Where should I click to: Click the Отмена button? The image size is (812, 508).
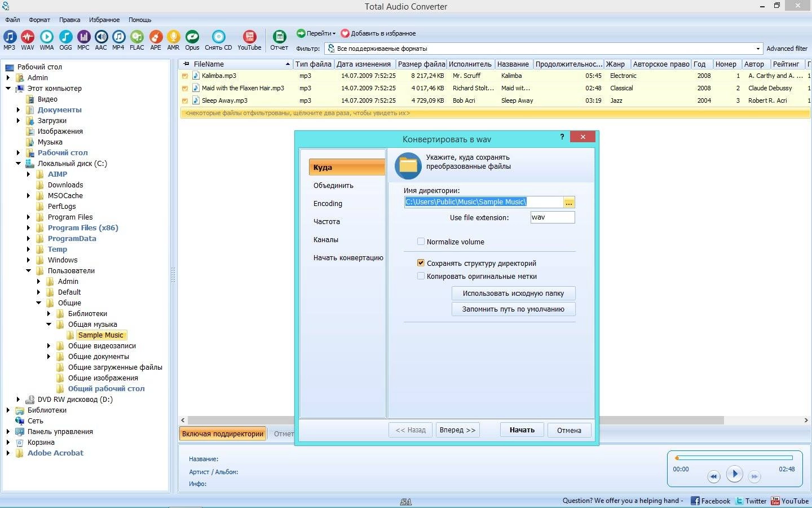tap(569, 430)
